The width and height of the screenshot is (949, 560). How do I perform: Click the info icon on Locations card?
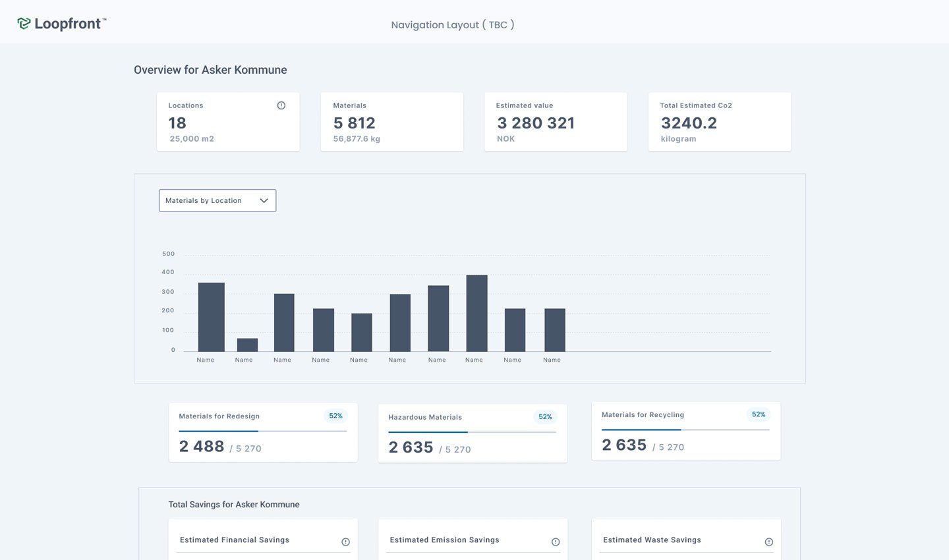(281, 105)
